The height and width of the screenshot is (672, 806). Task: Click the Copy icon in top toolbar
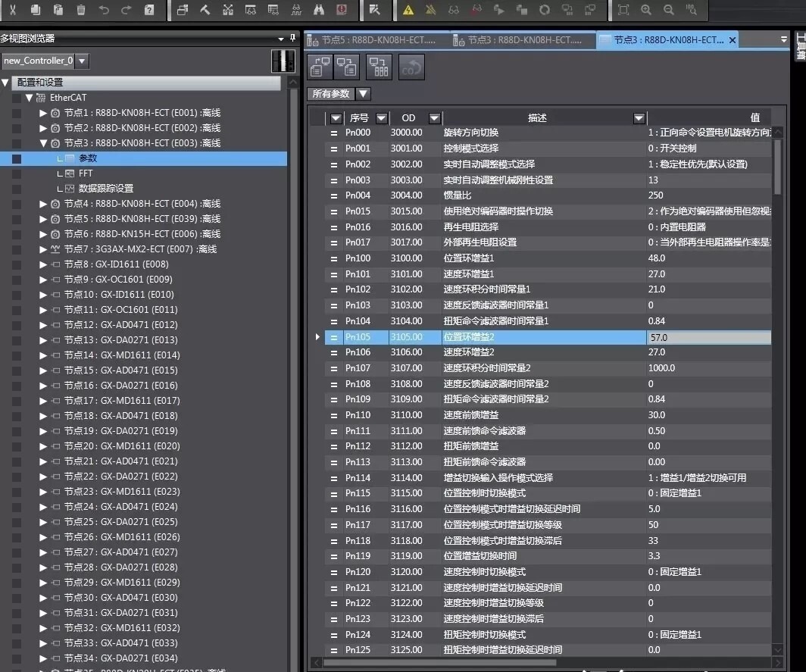[x=36, y=9]
